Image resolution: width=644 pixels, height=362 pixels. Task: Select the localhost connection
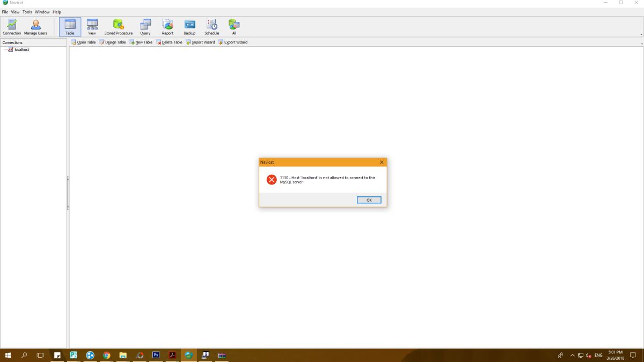click(18, 49)
